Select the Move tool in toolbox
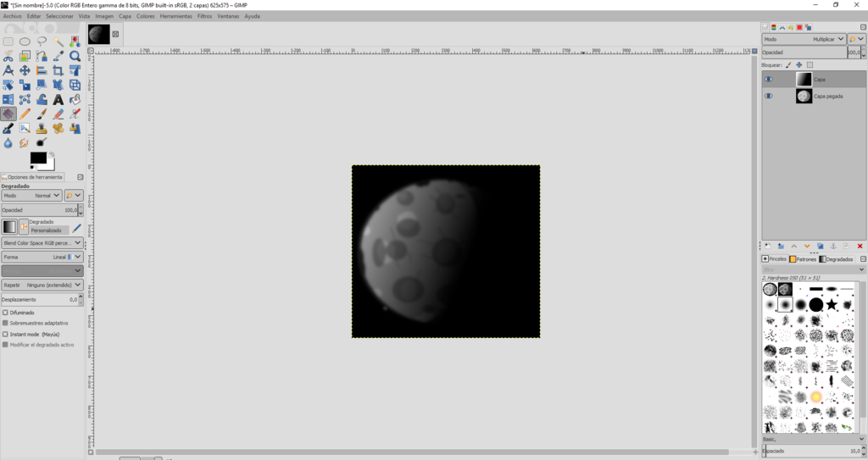The width and height of the screenshot is (868, 460). click(x=25, y=70)
